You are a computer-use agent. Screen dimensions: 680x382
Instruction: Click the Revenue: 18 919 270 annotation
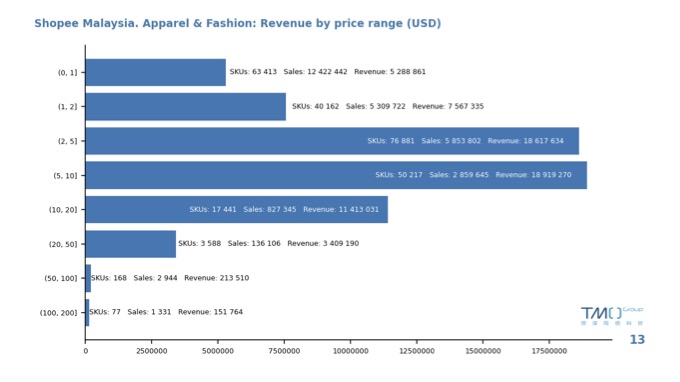click(x=533, y=175)
